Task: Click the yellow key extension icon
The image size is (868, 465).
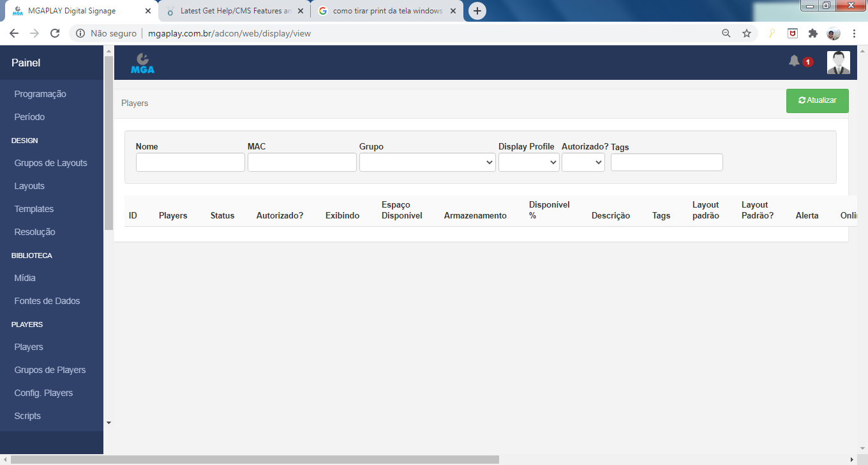Action: click(772, 33)
